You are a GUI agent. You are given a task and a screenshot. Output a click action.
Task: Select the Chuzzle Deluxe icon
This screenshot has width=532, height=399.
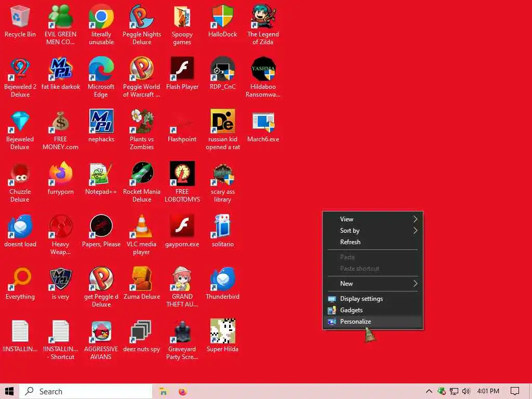20,174
